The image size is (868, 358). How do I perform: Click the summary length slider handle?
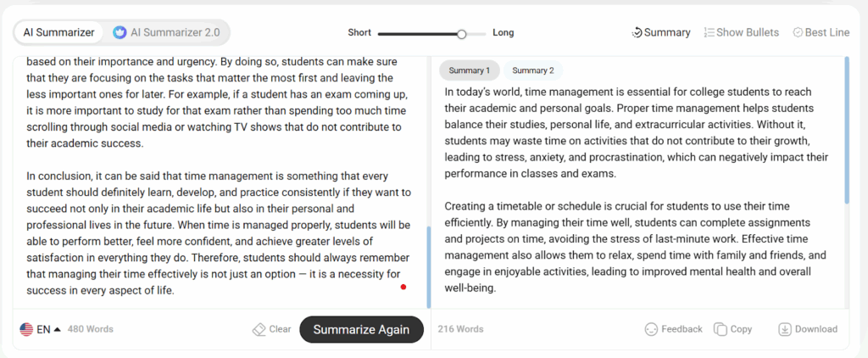click(461, 34)
